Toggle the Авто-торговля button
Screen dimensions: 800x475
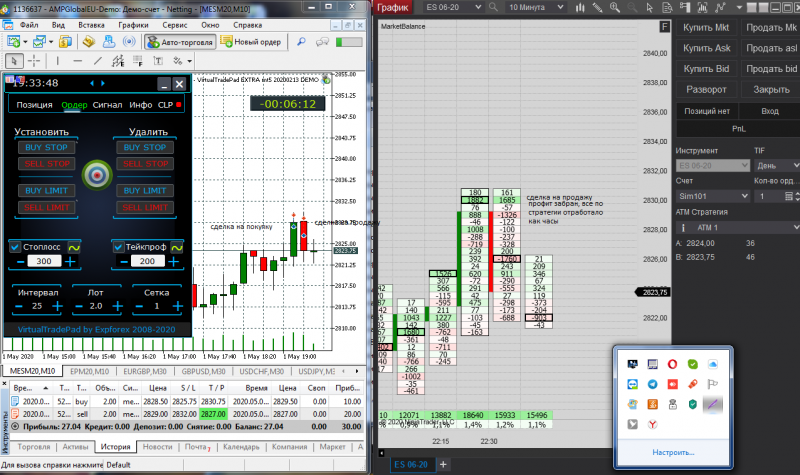tap(181, 42)
